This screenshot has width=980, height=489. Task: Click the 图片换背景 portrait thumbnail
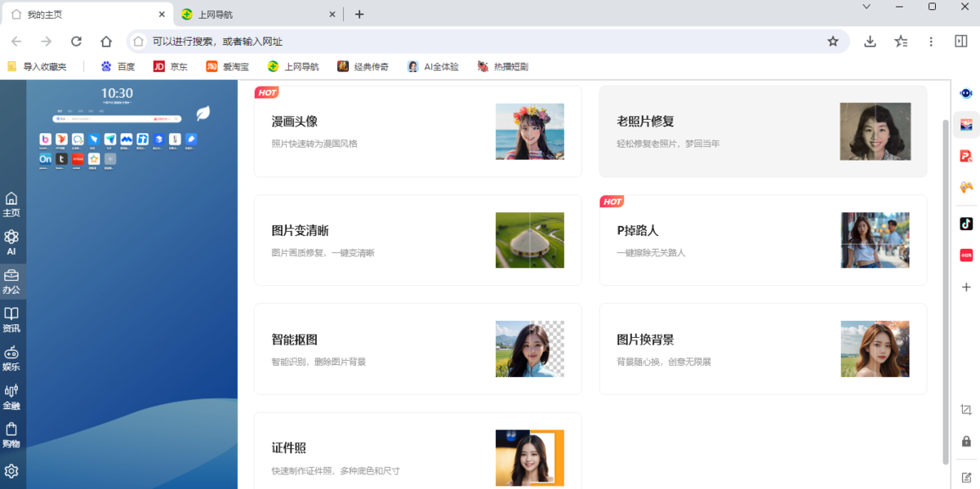click(x=875, y=349)
